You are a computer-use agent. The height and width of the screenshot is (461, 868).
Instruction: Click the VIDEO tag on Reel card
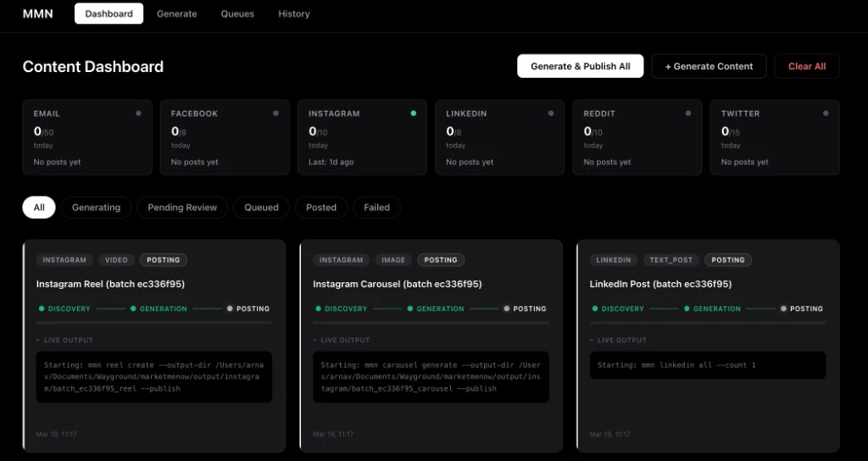pos(116,260)
